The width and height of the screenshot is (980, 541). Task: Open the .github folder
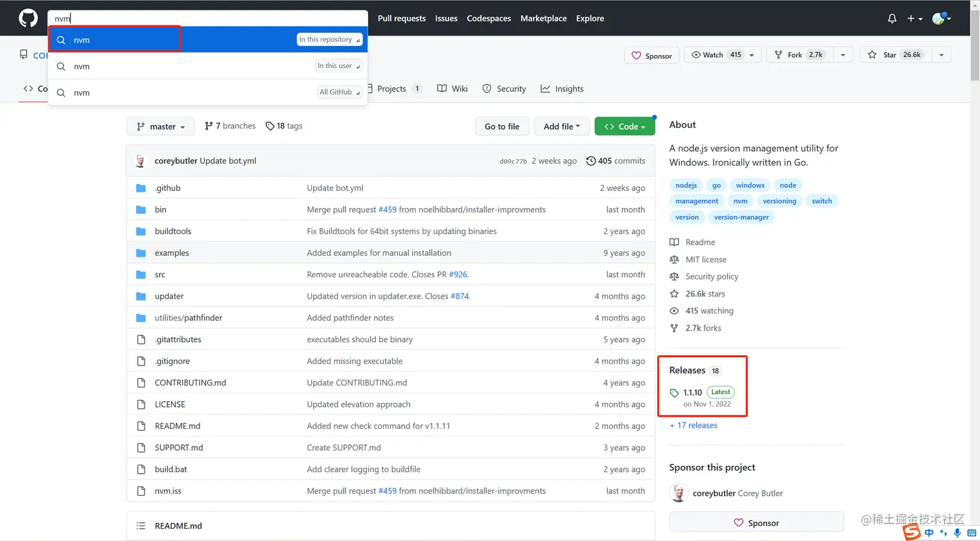pyautogui.click(x=167, y=188)
